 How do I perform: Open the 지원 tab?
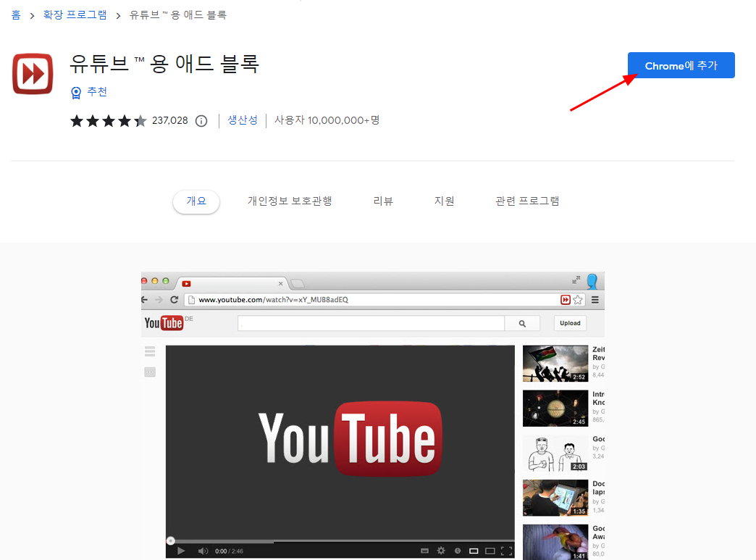[x=444, y=201]
